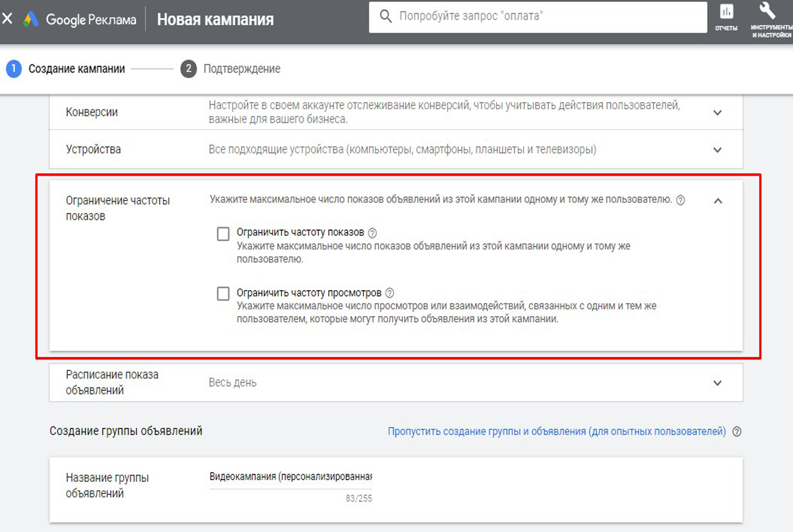Click help icon next to Ограничить частоту показов
This screenshot has width=793, height=532.
(372, 233)
